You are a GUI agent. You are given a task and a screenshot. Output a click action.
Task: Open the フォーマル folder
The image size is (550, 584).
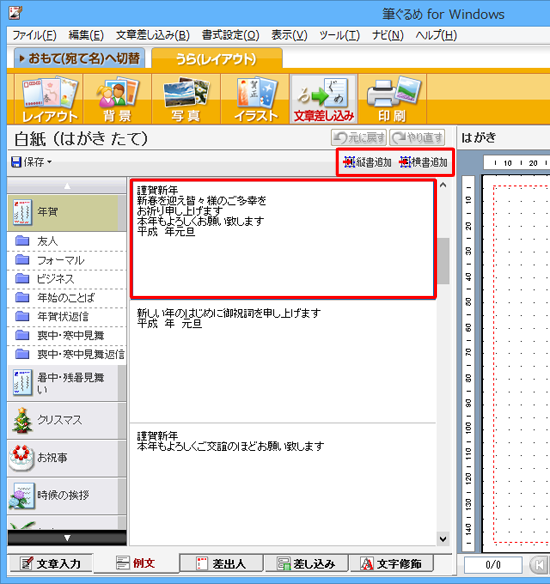point(67,260)
